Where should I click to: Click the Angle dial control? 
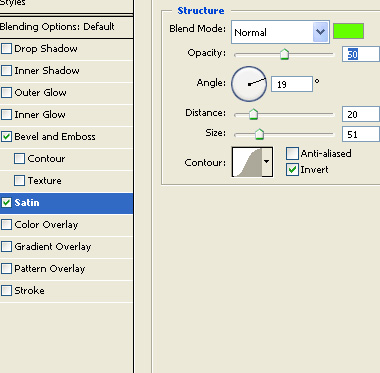[x=249, y=84]
